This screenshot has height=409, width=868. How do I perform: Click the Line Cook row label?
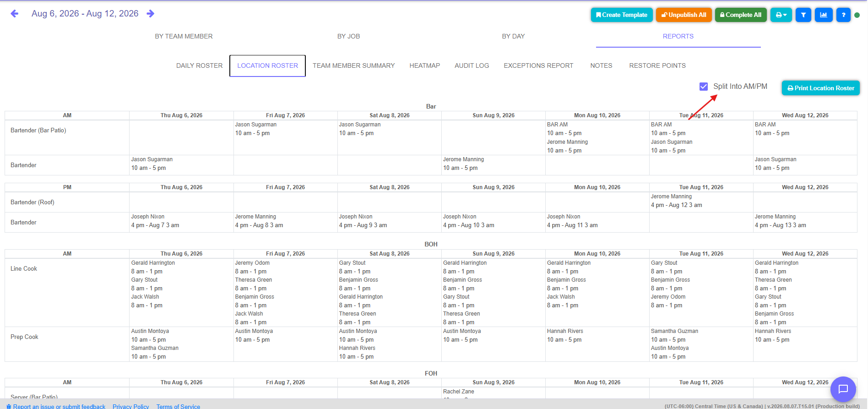(24, 269)
